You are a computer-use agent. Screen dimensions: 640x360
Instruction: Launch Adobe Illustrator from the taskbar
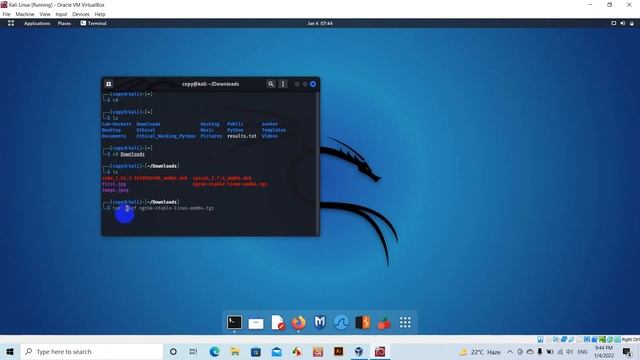coord(338,351)
